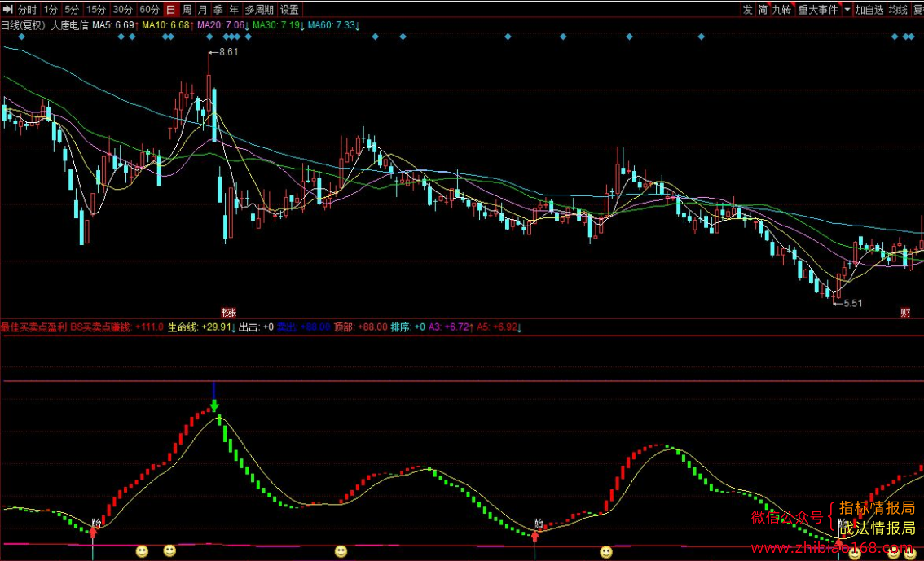Click 加自选 to add to watchlist
The height and width of the screenshot is (561, 924).
(869, 10)
